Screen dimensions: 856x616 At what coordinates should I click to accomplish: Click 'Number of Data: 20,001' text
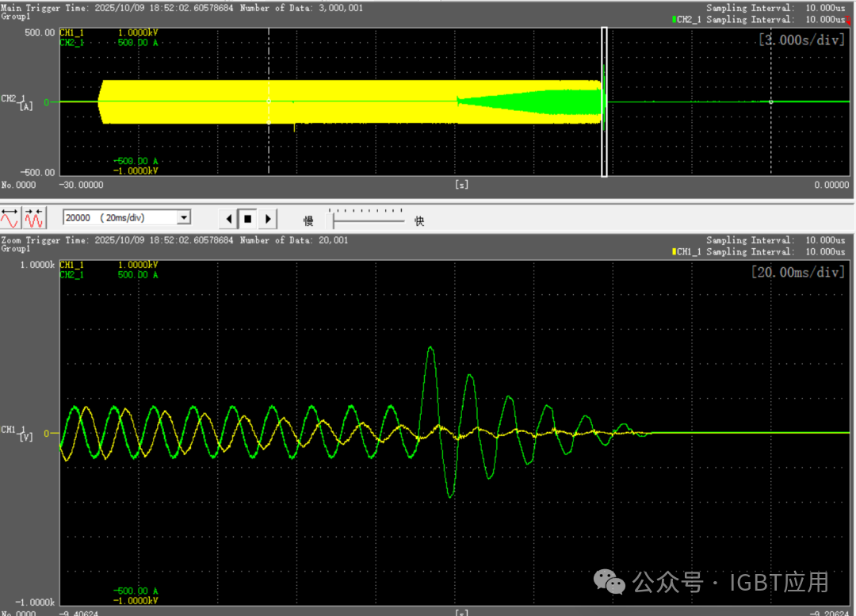pos(294,239)
